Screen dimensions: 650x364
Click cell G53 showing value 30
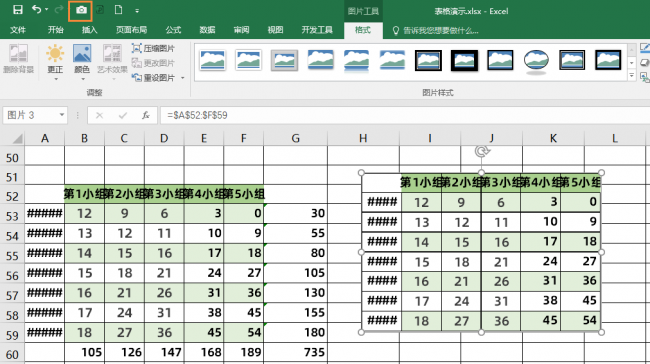pyautogui.click(x=295, y=213)
